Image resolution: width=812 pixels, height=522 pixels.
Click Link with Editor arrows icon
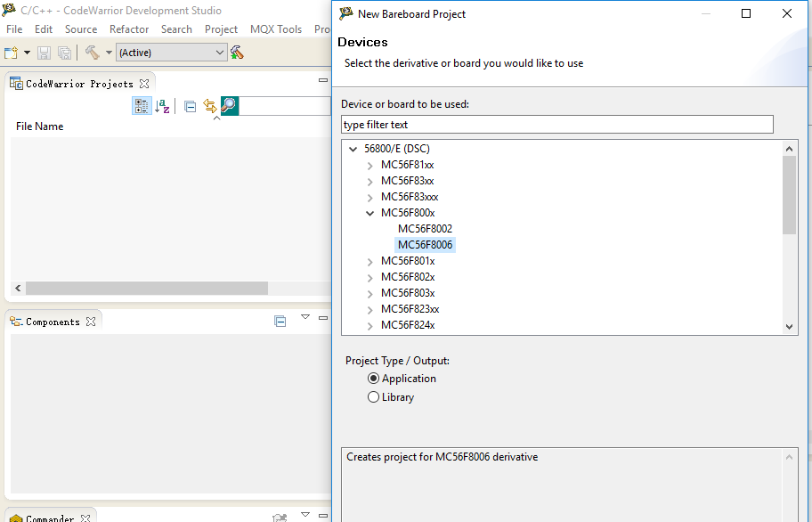209,106
